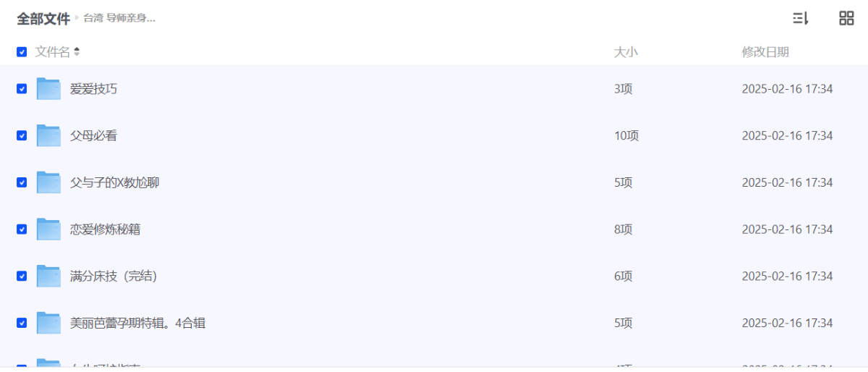Viewport: 868px width, 372px height.
Task: Open the 父与子的X教尬聊 folder name
Action: click(114, 182)
